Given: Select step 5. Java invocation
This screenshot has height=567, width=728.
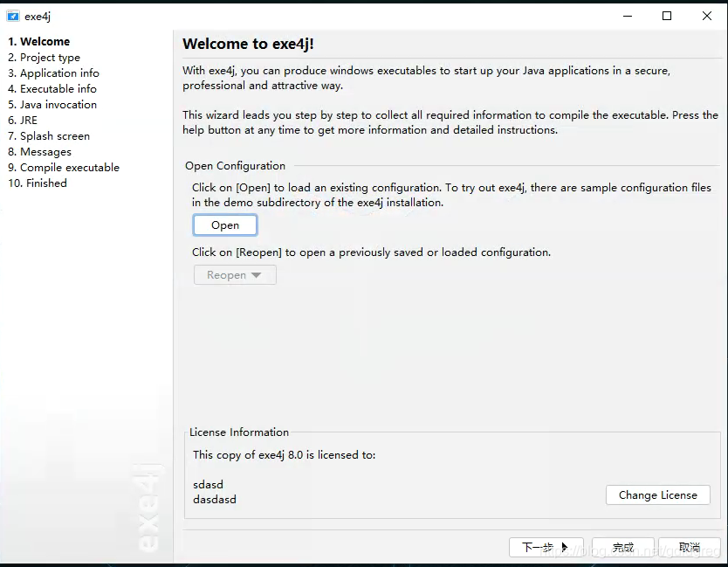Looking at the screenshot, I should point(52,105).
